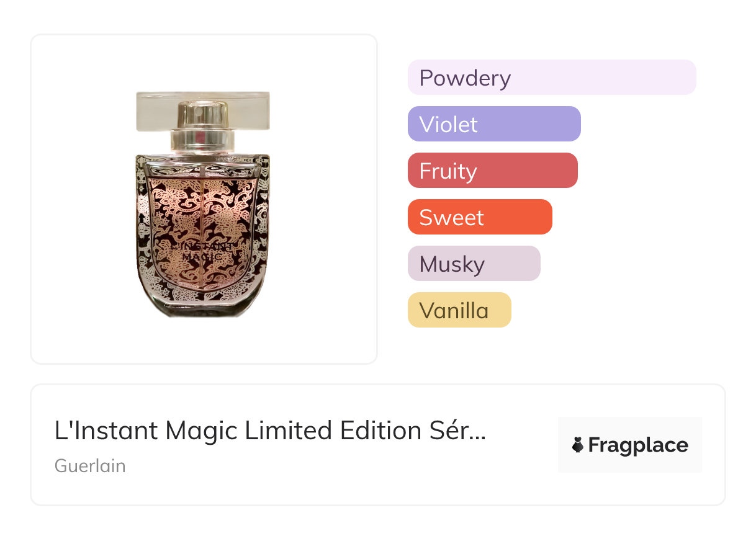
Task: Open the Guerlain brand link
Action: pos(90,466)
